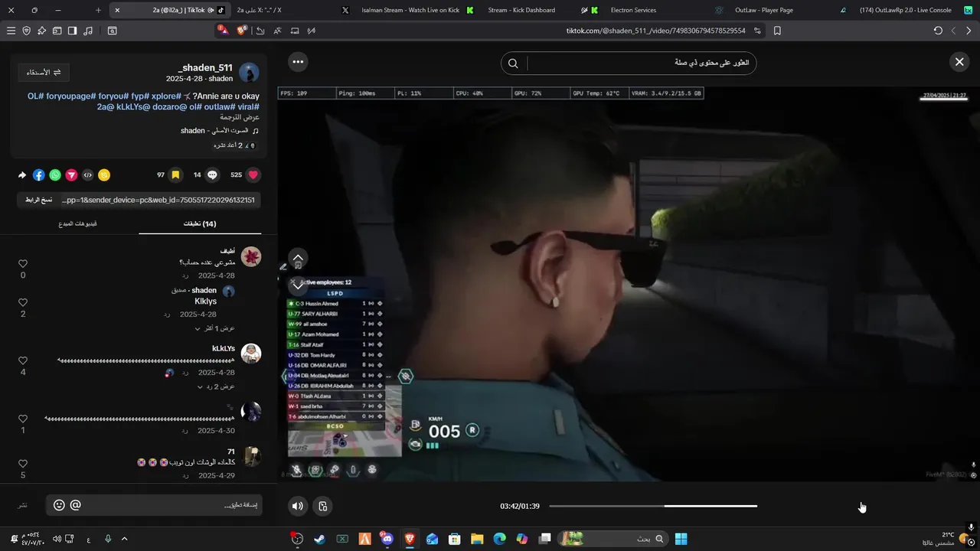Insert a mention with the @ icon
This screenshot has height=551, width=980.
pyautogui.click(x=75, y=505)
